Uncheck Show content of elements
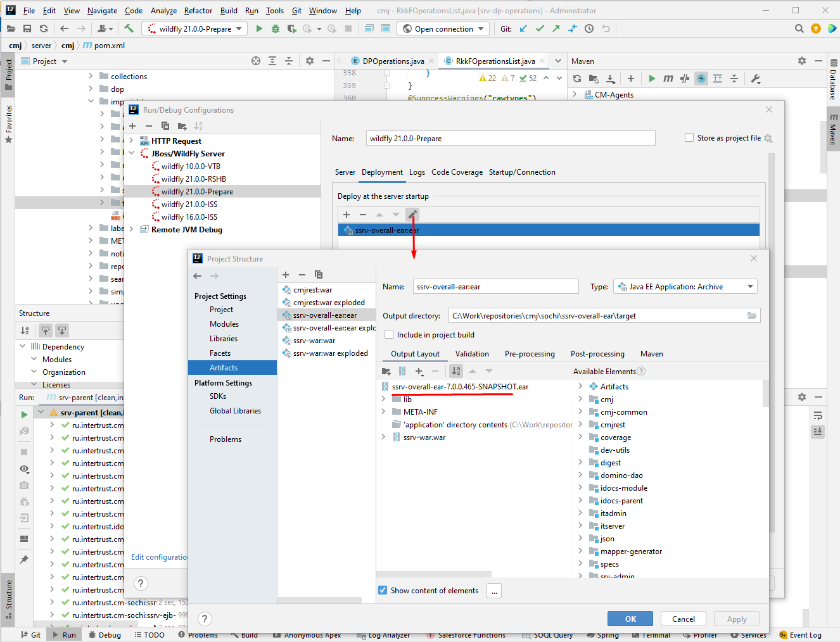The image size is (840, 642). 383,590
